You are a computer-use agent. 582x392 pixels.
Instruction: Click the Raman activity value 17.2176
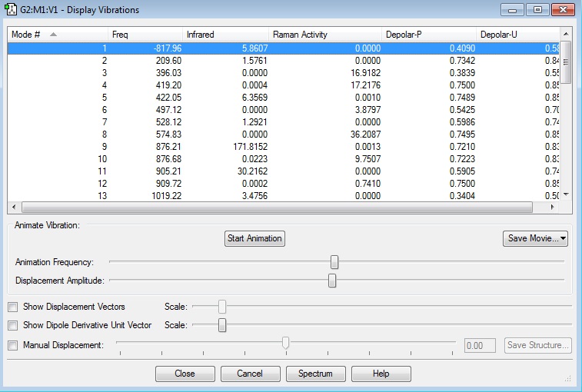pyautogui.click(x=366, y=85)
